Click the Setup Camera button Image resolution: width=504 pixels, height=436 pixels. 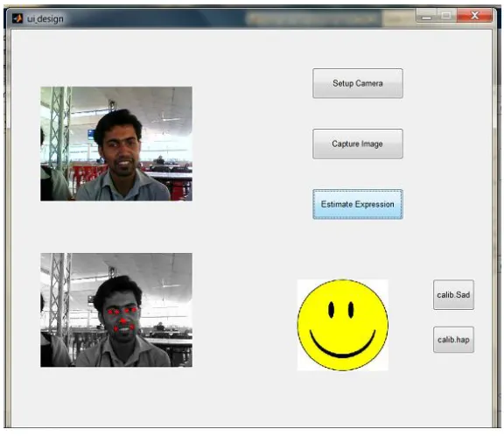[x=357, y=83]
